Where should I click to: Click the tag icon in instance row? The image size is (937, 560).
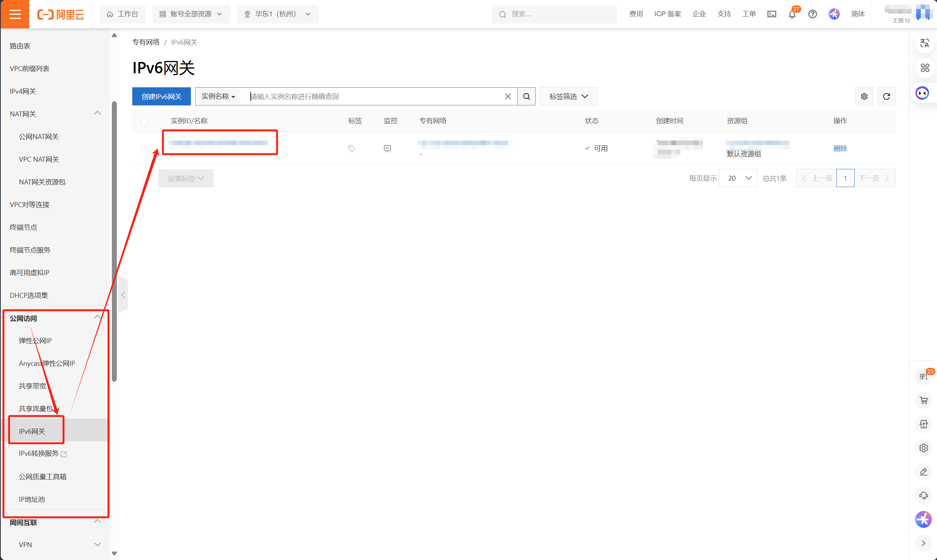pos(352,149)
